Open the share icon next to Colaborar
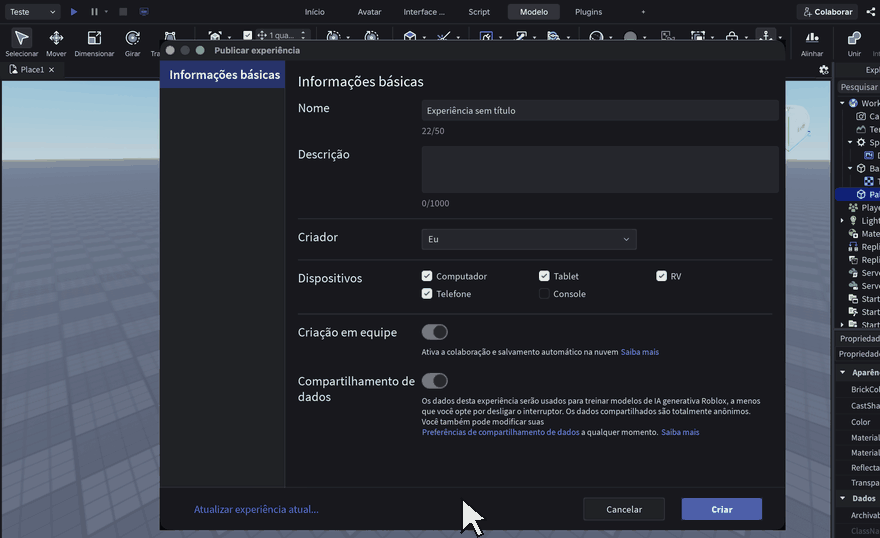Viewport: 880px width, 538px height. click(x=870, y=11)
